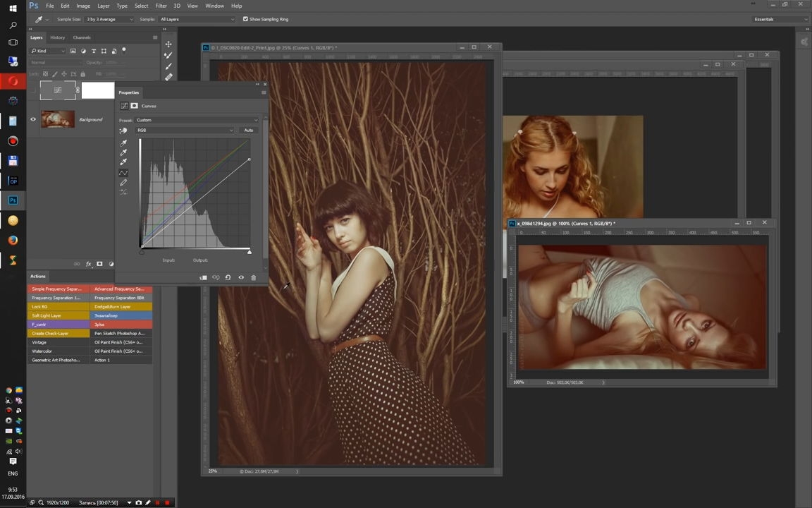The image size is (812, 508).
Task: Select the Move tool
Action: coord(168,44)
